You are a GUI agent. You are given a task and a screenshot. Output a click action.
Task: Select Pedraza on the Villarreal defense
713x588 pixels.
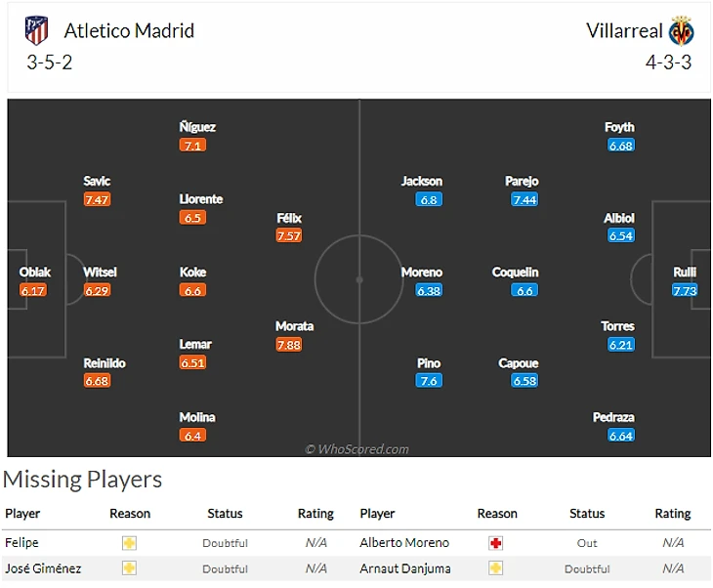(x=613, y=418)
